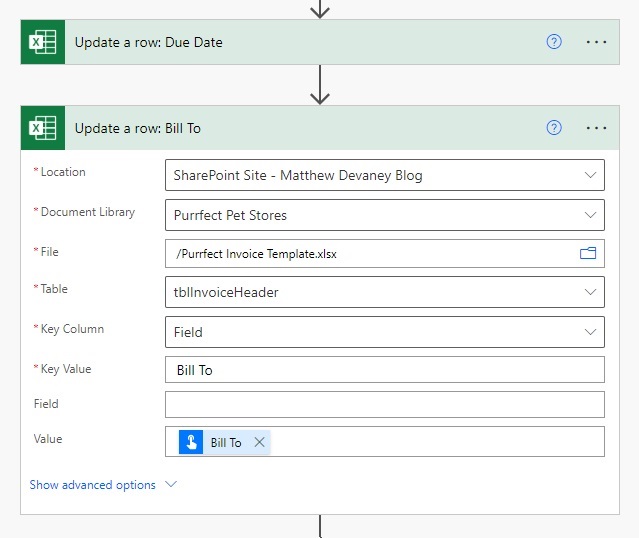Expand the Document Library dropdown
Viewport: 639px width, 538px height.
coord(590,215)
